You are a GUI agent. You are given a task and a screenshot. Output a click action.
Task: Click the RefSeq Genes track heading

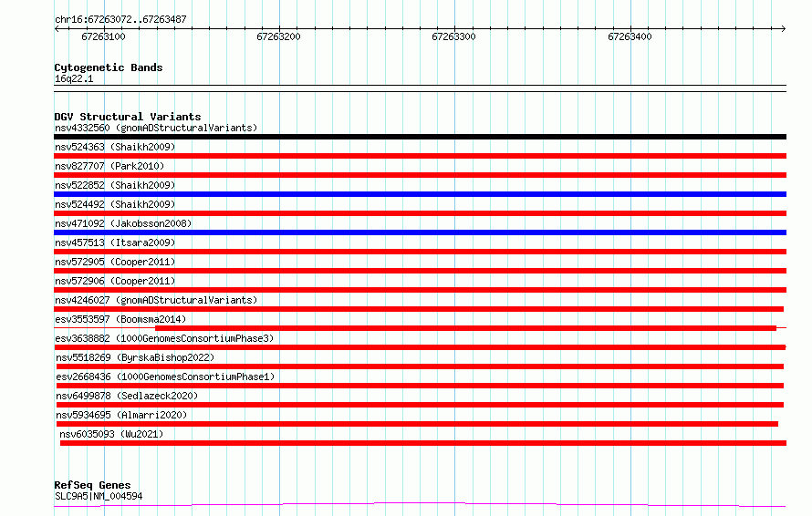(92, 486)
